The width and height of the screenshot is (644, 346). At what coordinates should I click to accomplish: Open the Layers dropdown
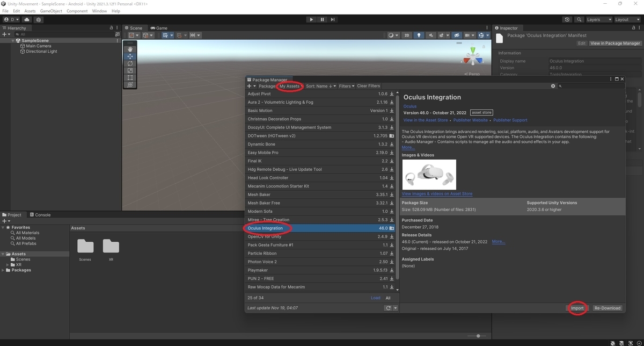coord(598,19)
